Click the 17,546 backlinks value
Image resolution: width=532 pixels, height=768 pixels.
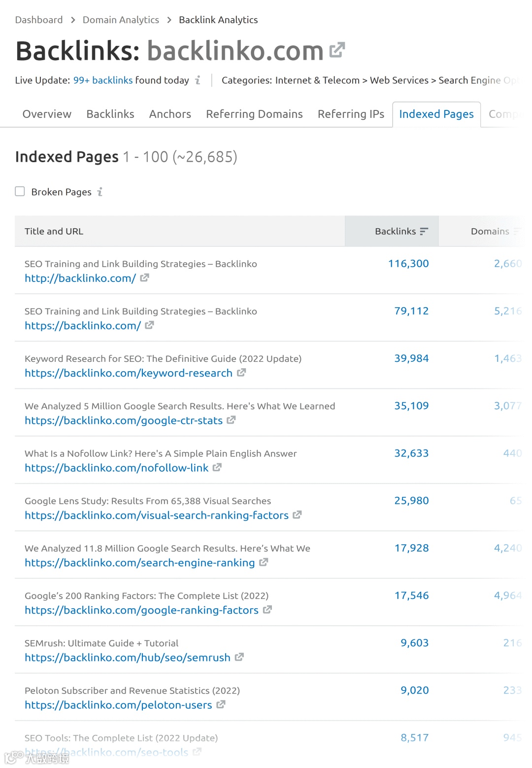411,595
